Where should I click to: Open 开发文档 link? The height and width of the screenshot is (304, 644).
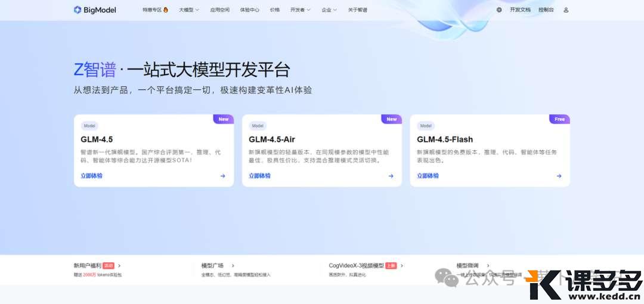pyautogui.click(x=520, y=10)
